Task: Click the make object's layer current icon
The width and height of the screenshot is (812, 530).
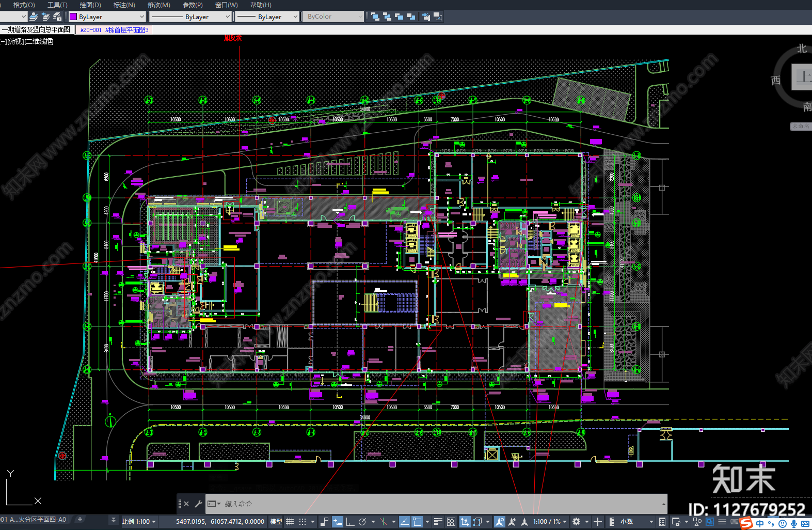Action: click(x=34, y=17)
